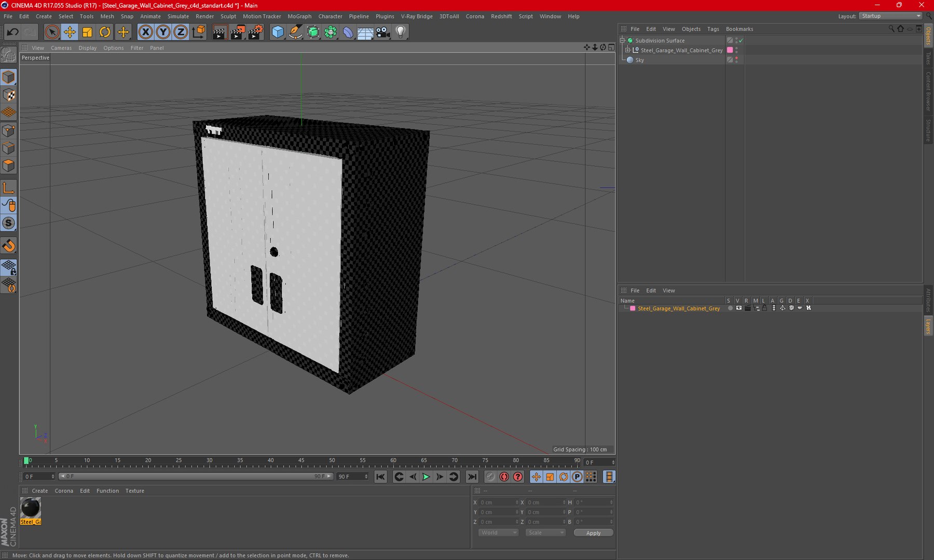This screenshot has height=560, width=934.
Task: Click the Record Active Objects button
Action: (490, 477)
